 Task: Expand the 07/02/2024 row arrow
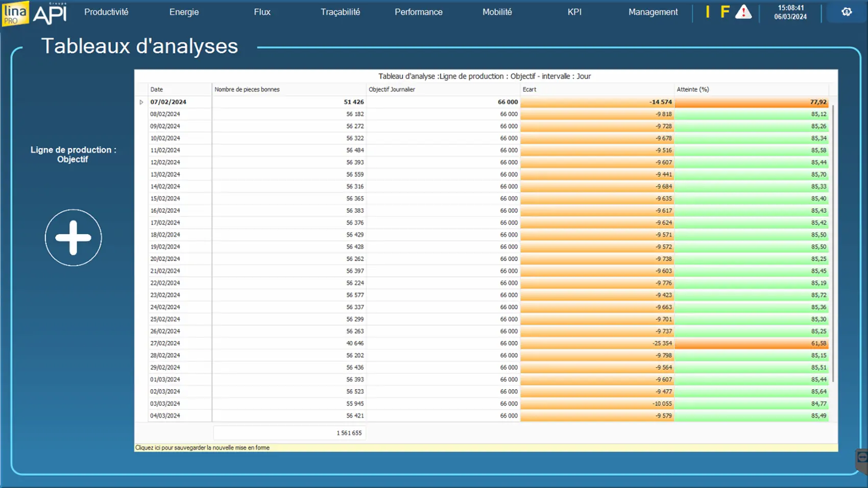coord(141,102)
